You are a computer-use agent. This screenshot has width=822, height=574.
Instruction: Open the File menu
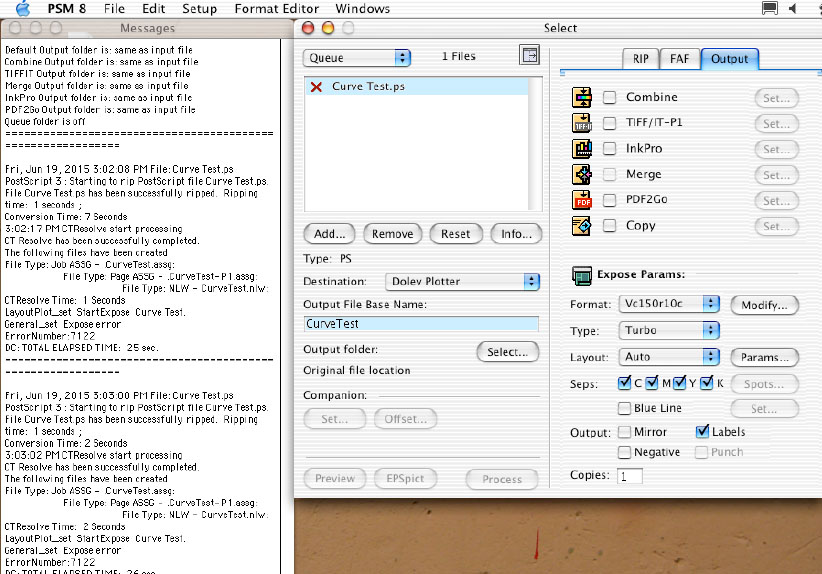[114, 8]
